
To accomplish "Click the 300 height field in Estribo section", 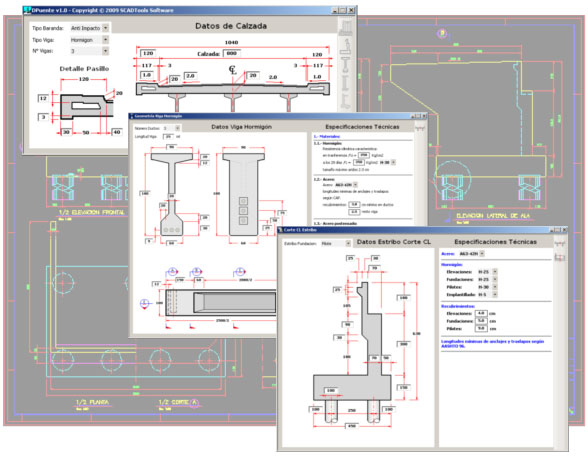I will 404,344.
